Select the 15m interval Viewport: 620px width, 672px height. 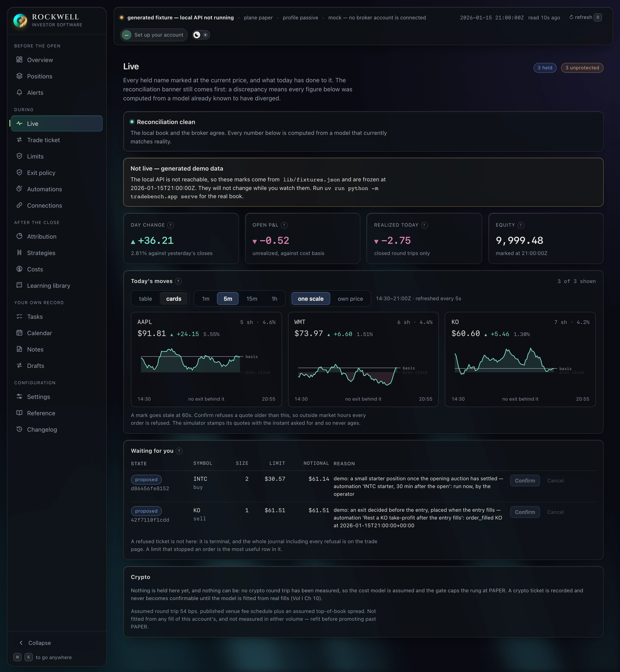(252, 299)
